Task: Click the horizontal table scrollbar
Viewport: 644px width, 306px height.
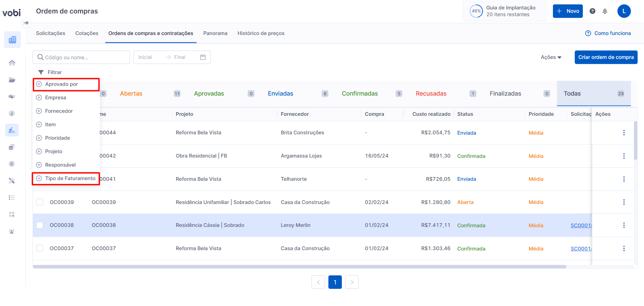Action: coord(299,267)
